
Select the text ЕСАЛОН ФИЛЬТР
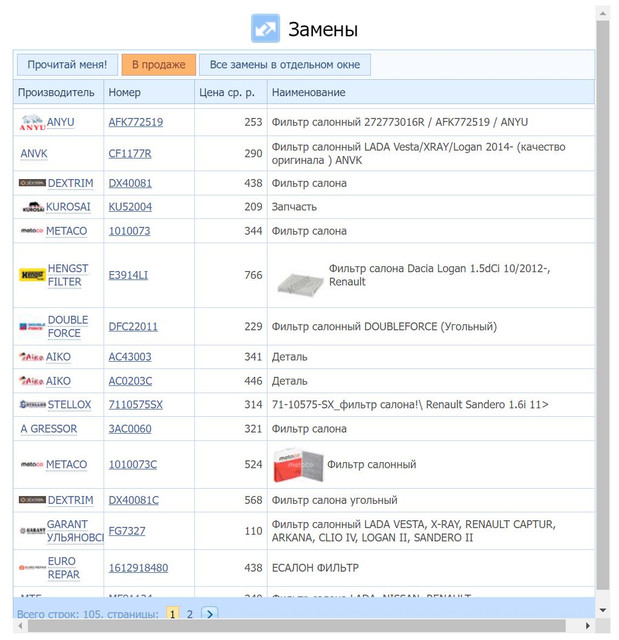[315, 568]
